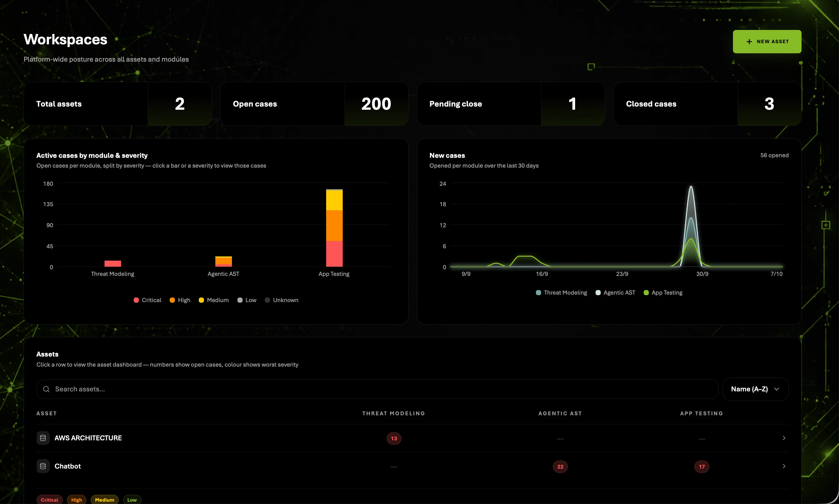Toggle Unknown severity in bar chart legend
Image resolution: width=839 pixels, height=504 pixels.
(281, 300)
